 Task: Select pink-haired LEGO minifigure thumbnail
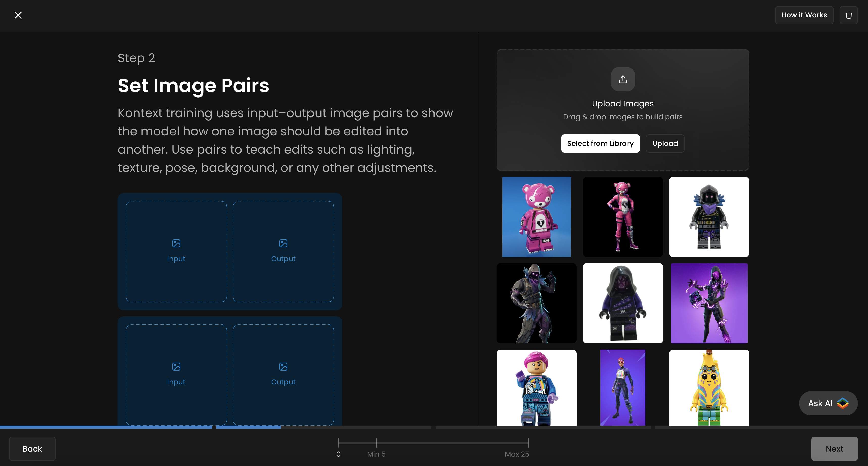click(x=536, y=388)
